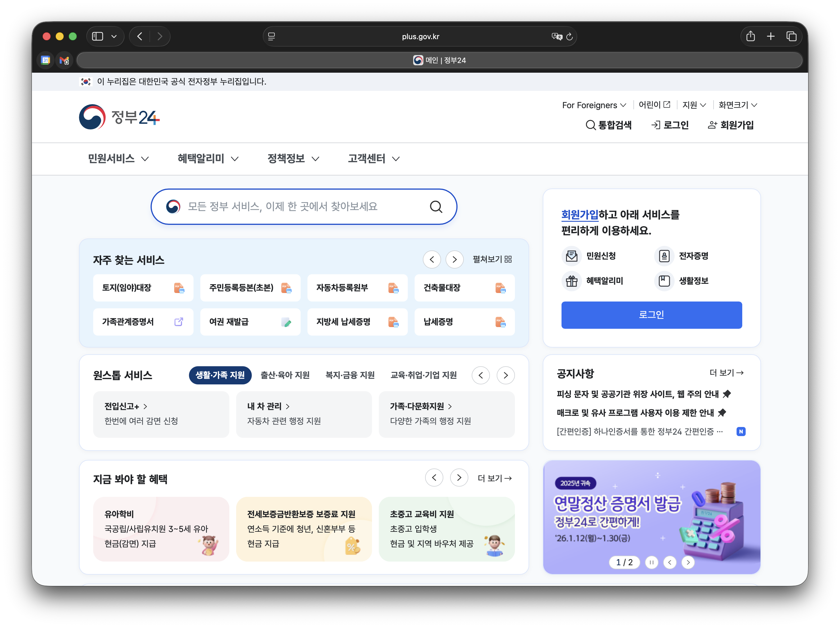
Task: Reload the page in Safari
Action: pos(569,36)
